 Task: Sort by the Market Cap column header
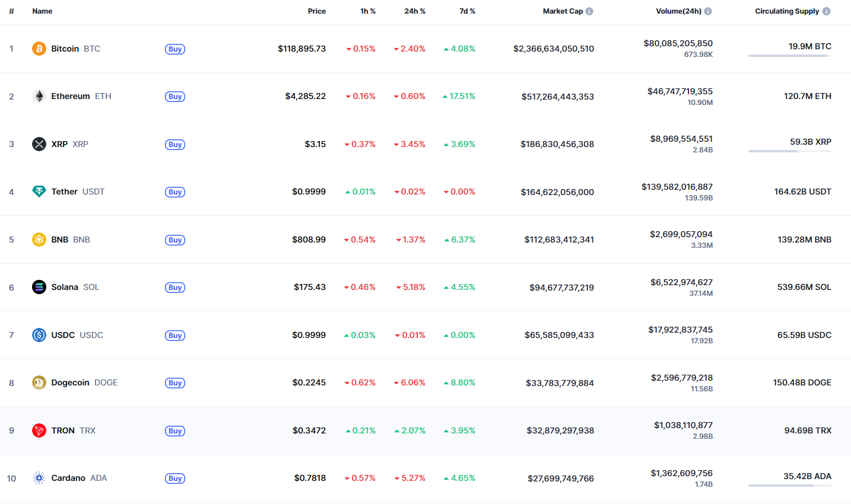[x=563, y=11]
